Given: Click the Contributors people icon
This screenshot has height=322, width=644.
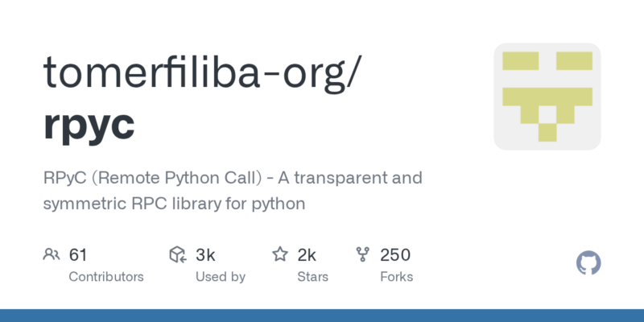Looking at the screenshot, I should tap(52, 255).
